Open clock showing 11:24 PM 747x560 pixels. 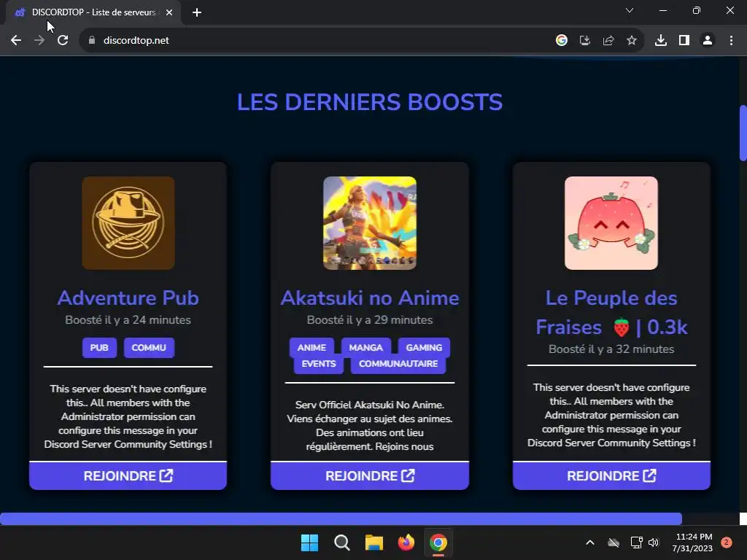(x=692, y=542)
